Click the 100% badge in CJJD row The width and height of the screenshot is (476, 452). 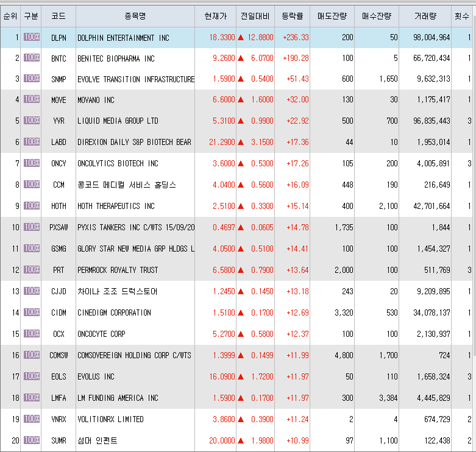tap(32, 291)
